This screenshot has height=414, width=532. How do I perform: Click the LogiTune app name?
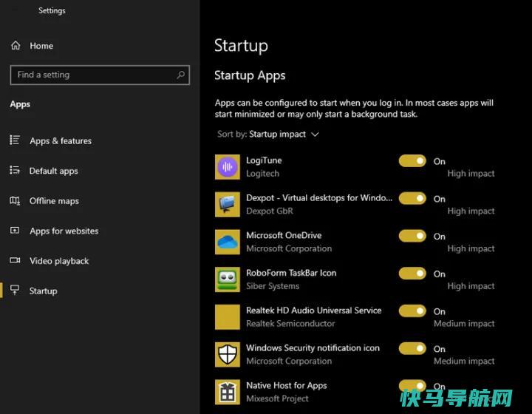tap(264, 160)
